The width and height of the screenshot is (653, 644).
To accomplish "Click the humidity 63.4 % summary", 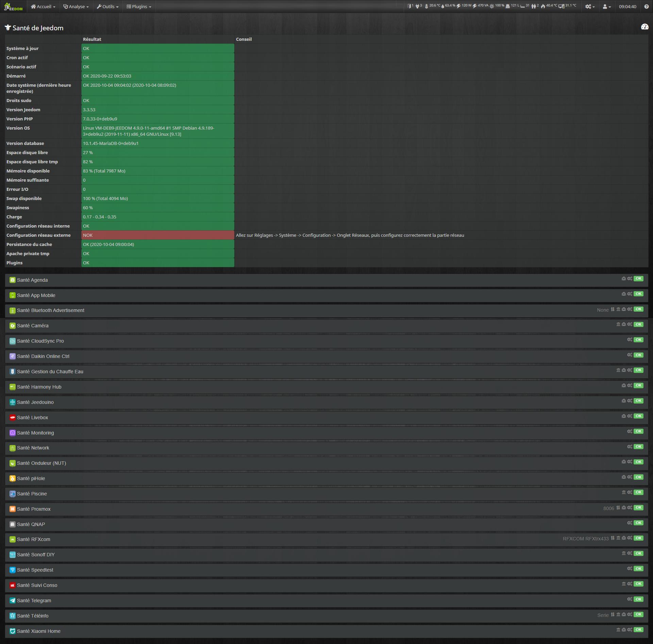I will pos(448,6).
